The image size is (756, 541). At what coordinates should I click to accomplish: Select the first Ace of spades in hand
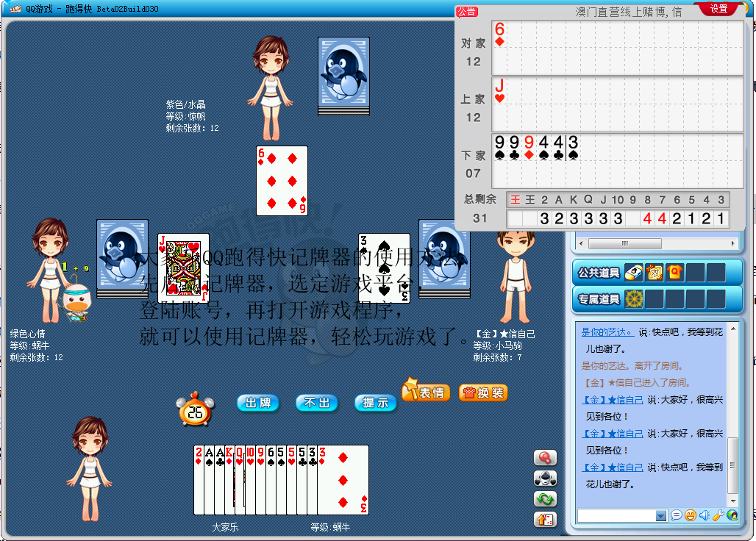(x=209, y=480)
